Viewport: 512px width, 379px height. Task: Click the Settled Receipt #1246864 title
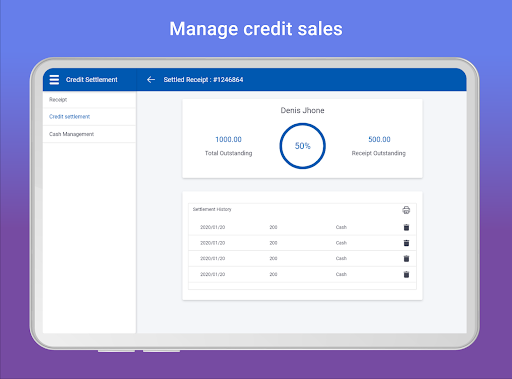(x=203, y=80)
